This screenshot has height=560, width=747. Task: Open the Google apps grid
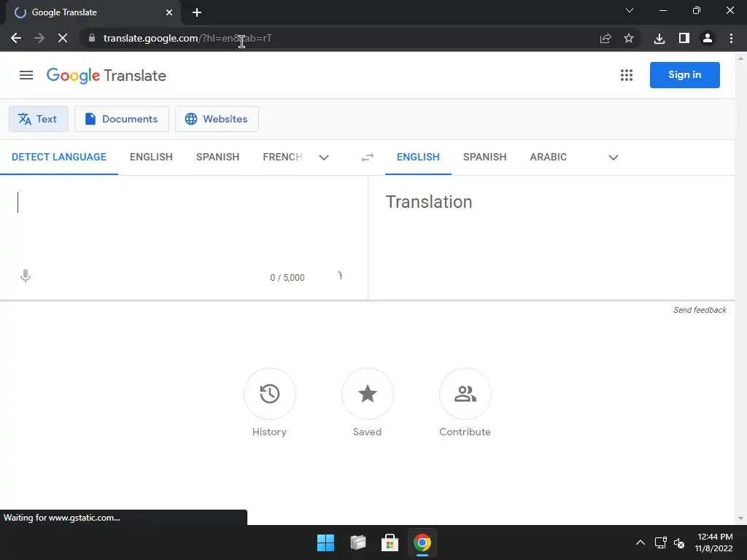tap(627, 75)
